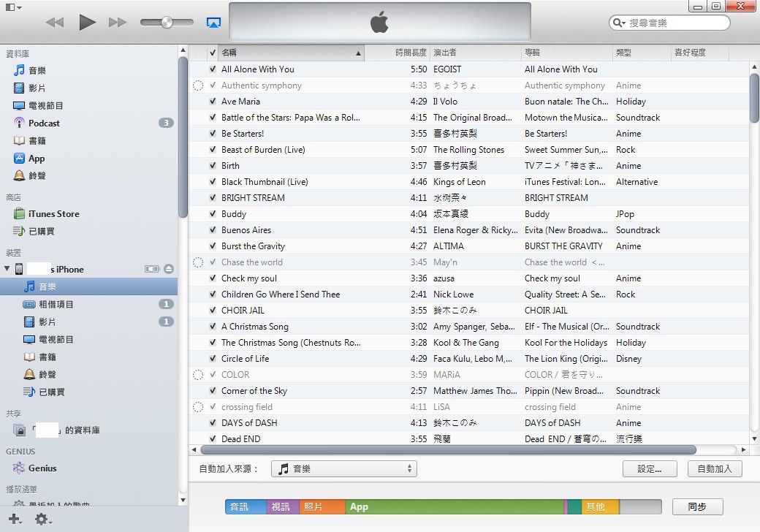This screenshot has height=532, width=760.
Task: Open Genius in the sidebar
Action: (x=35, y=468)
